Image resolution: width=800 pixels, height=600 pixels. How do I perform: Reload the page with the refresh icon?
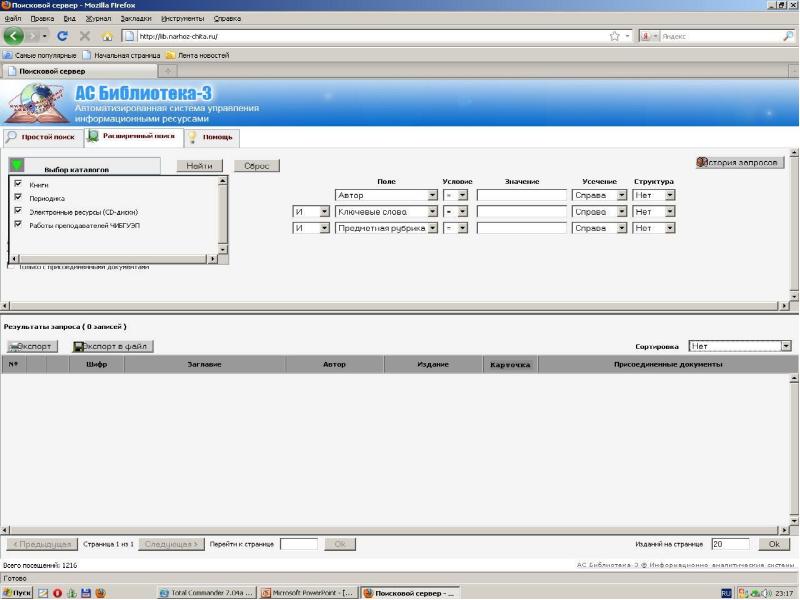[x=63, y=36]
